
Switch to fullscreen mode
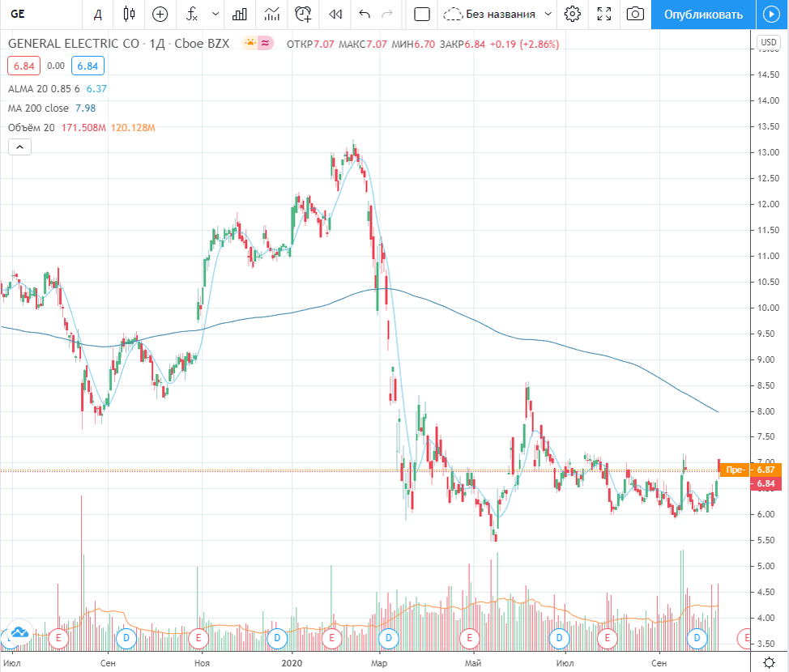[603, 14]
